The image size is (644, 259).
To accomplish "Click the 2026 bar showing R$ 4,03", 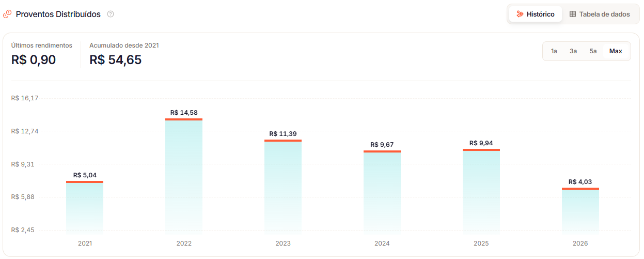I will click(580, 211).
